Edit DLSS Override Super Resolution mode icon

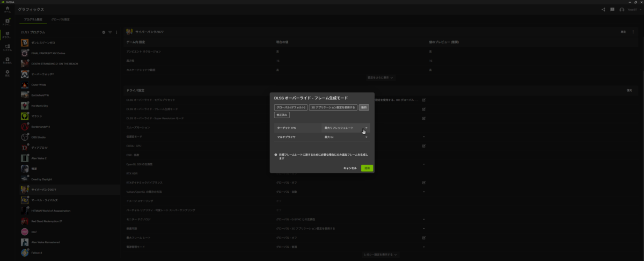pyautogui.click(x=424, y=118)
